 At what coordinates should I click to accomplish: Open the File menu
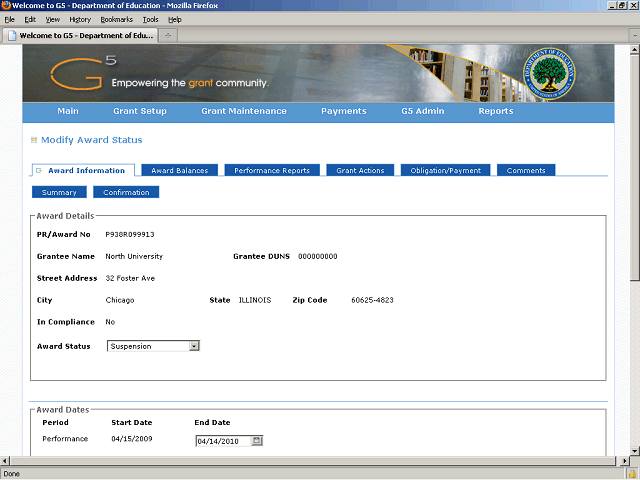point(9,19)
